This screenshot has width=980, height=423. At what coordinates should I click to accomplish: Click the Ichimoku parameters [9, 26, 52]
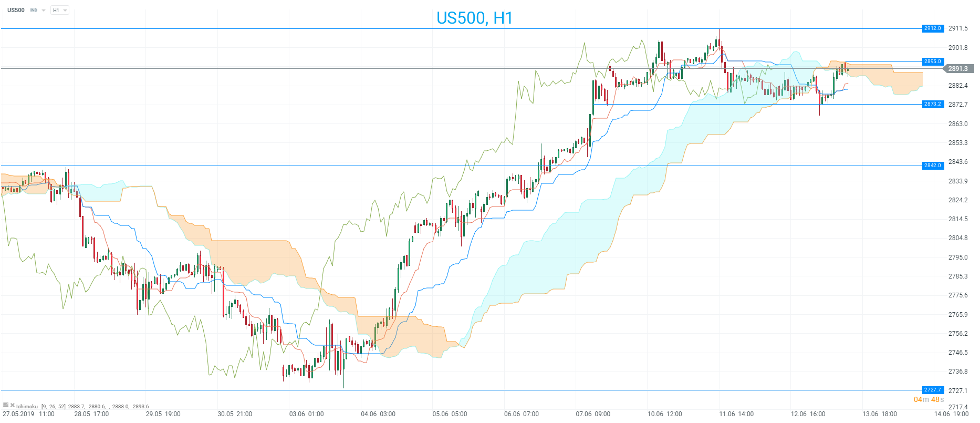coord(53,406)
